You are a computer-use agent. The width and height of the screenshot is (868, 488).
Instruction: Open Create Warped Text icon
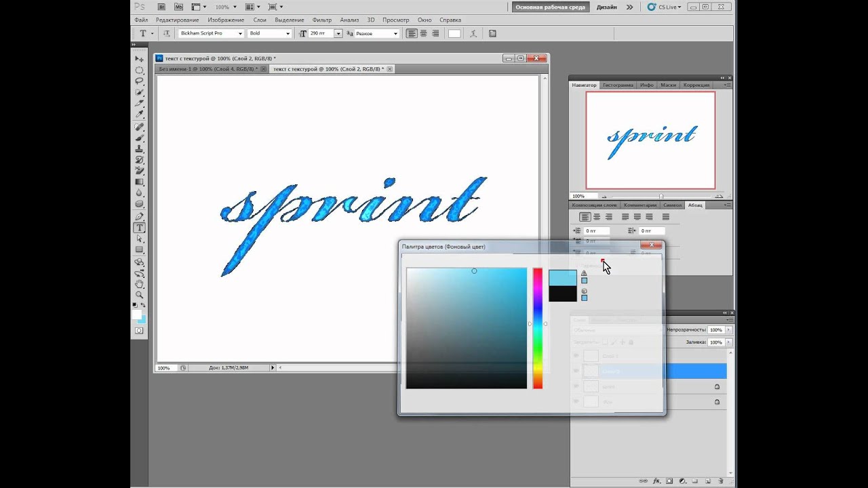(x=473, y=33)
